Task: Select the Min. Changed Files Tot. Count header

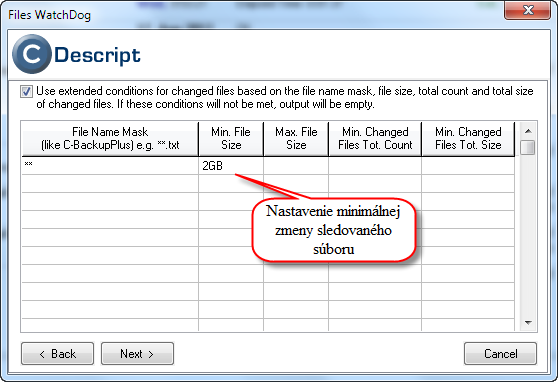Action: 375,138
